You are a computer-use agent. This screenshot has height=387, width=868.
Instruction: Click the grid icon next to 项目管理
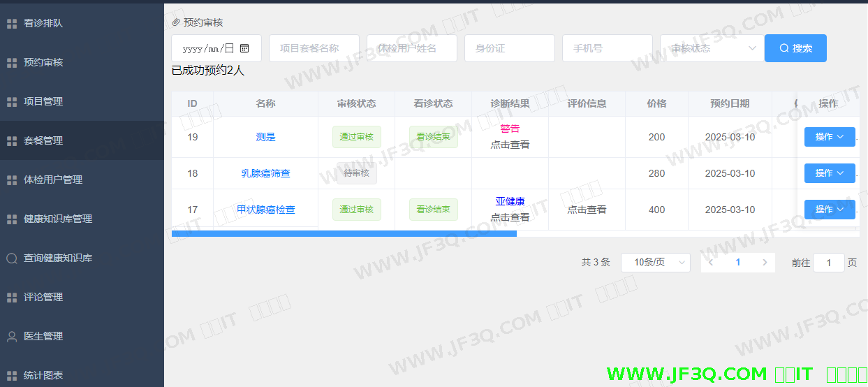pos(12,102)
